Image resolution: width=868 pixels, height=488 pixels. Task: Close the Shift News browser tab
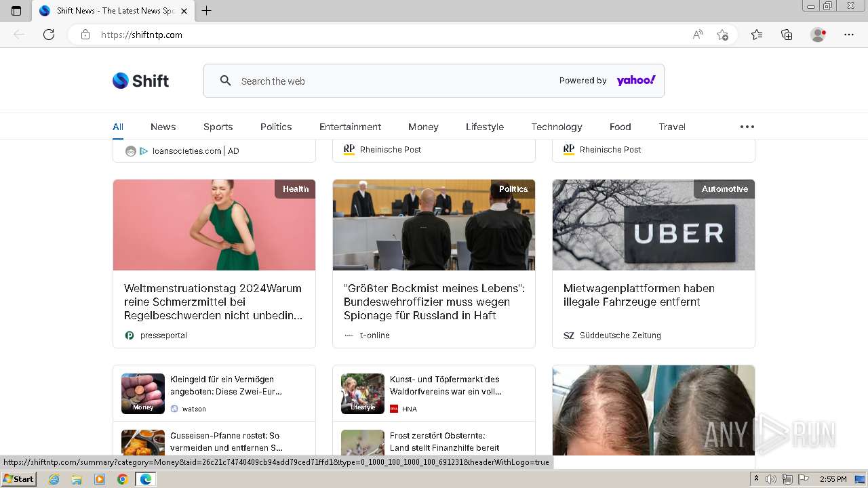click(184, 11)
